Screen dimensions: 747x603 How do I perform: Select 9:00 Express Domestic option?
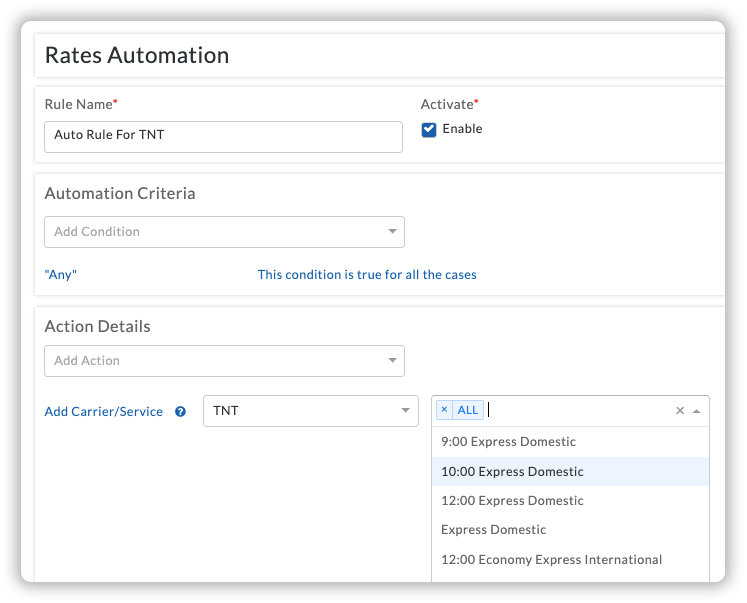(570, 442)
